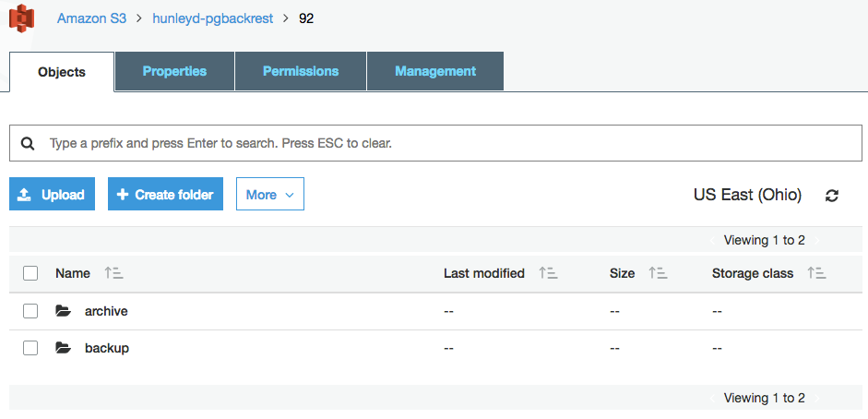This screenshot has width=868, height=419.
Task: Open the Permissions tab
Action: pyautogui.click(x=301, y=71)
